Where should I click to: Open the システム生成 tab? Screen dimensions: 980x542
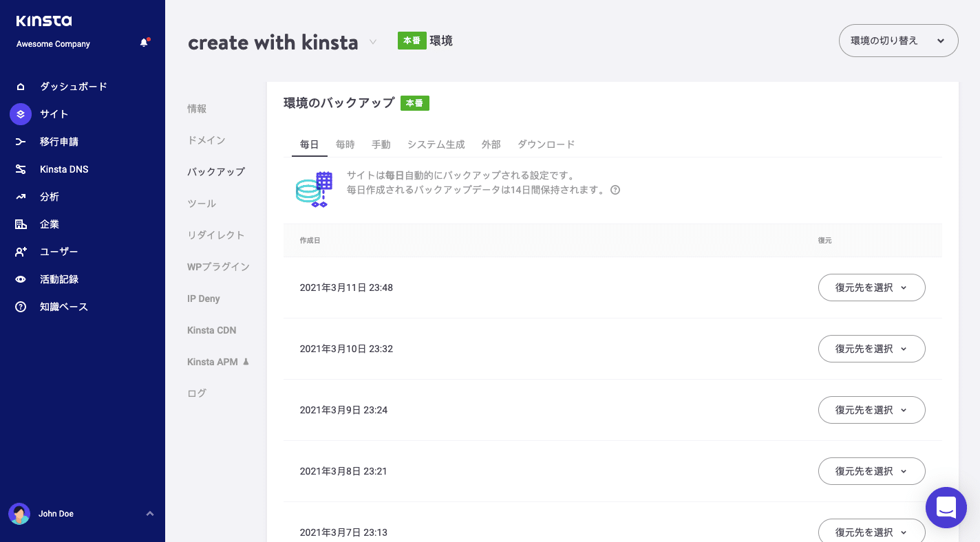(436, 144)
